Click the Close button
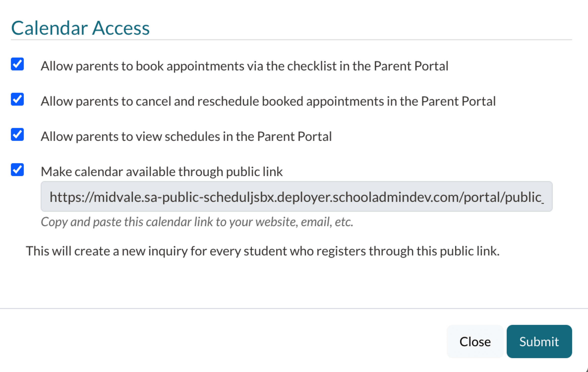Image resolution: width=588 pixels, height=372 pixels. (475, 341)
